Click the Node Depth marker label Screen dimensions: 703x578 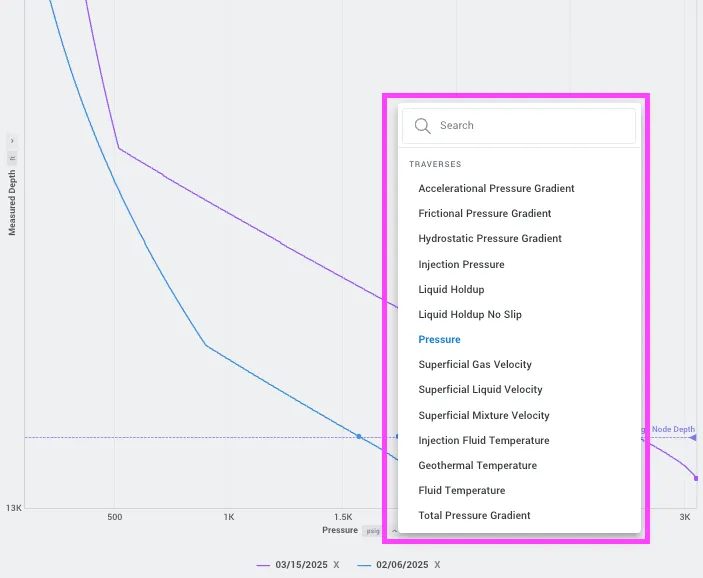(673, 429)
